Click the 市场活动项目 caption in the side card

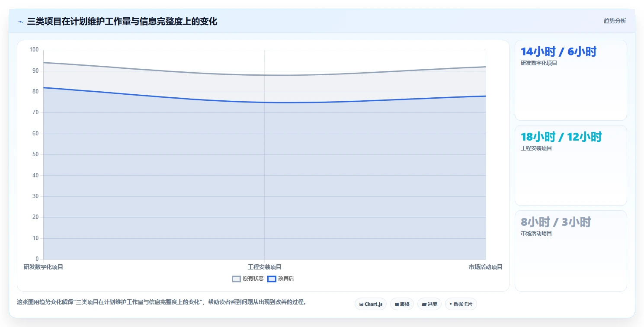tap(536, 234)
